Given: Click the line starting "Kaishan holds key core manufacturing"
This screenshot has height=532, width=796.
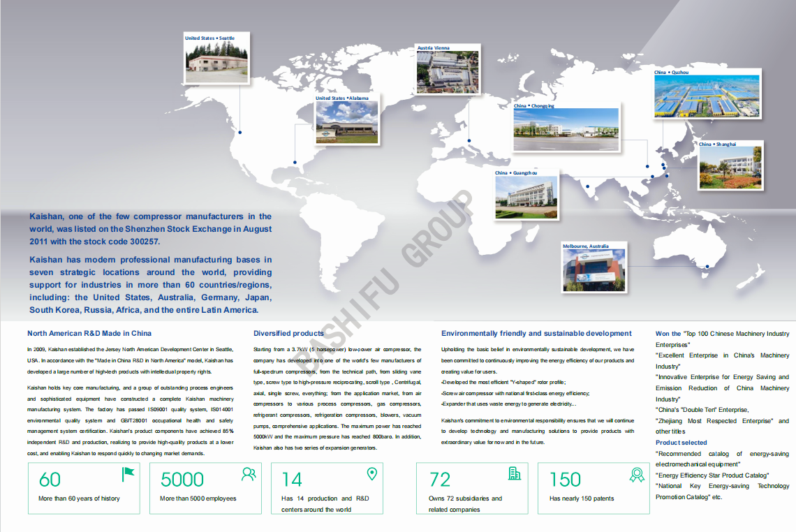Looking at the screenshot, I should [130, 388].
